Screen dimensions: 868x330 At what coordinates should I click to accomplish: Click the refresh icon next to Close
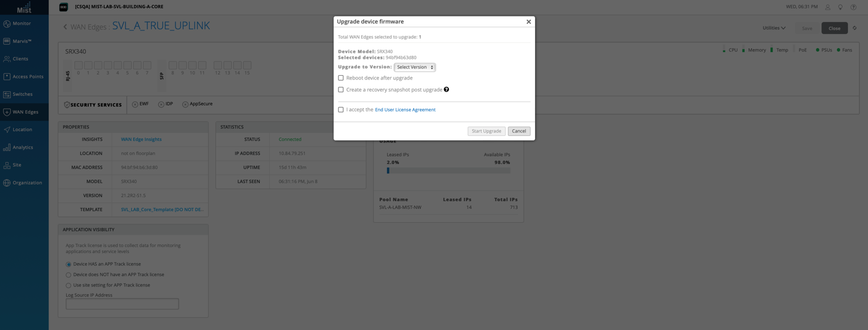coord(855,28)
